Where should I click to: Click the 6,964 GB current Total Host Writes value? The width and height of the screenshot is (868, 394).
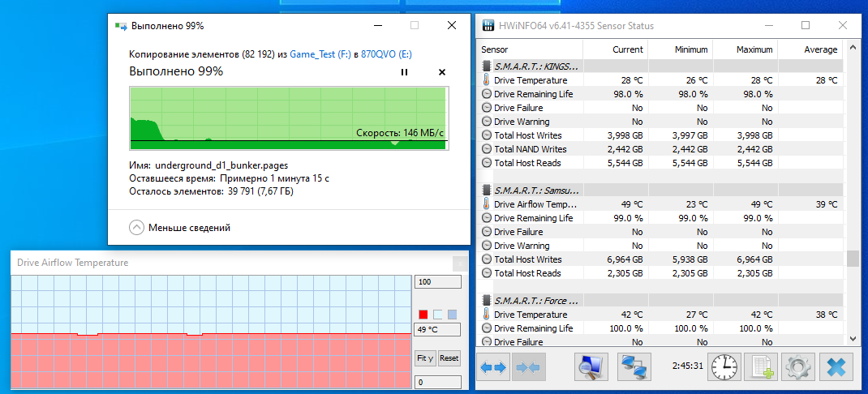point(623,259)
